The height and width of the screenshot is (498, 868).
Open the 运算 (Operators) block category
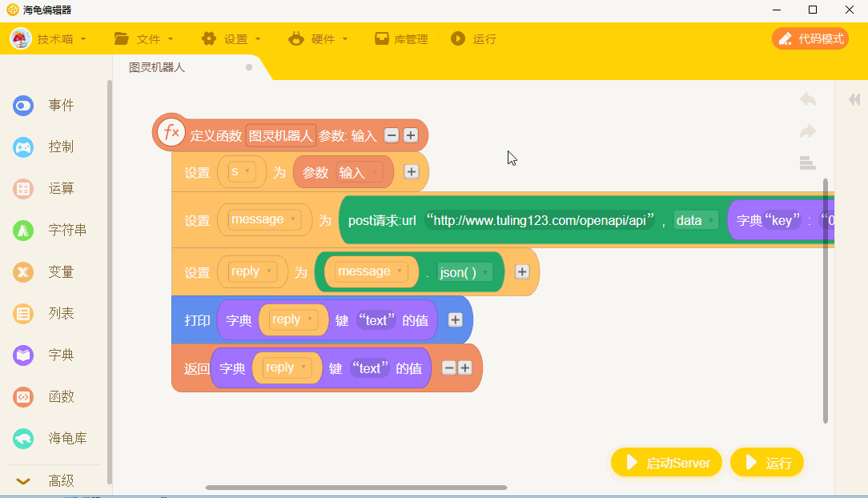(50, 189)
